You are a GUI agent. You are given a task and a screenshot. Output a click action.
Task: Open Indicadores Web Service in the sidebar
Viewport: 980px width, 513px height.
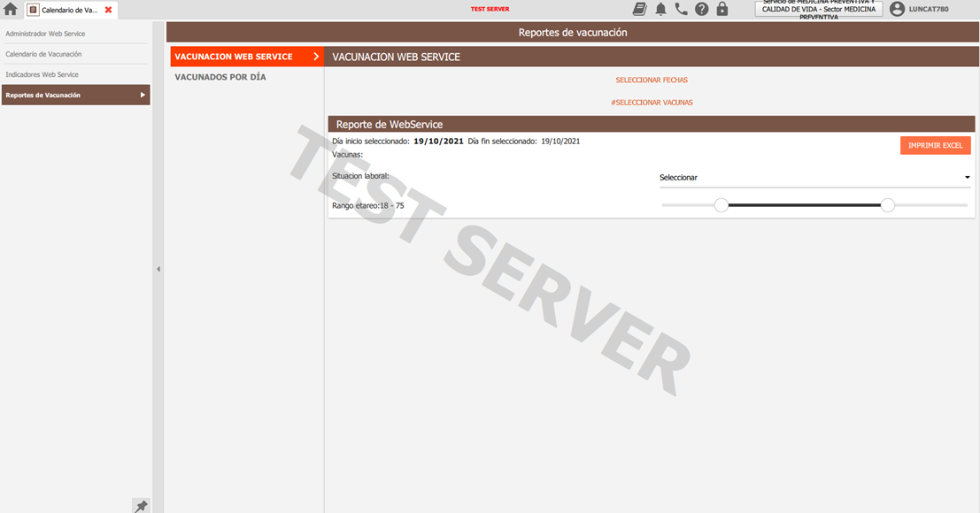(x=42, y=74)
